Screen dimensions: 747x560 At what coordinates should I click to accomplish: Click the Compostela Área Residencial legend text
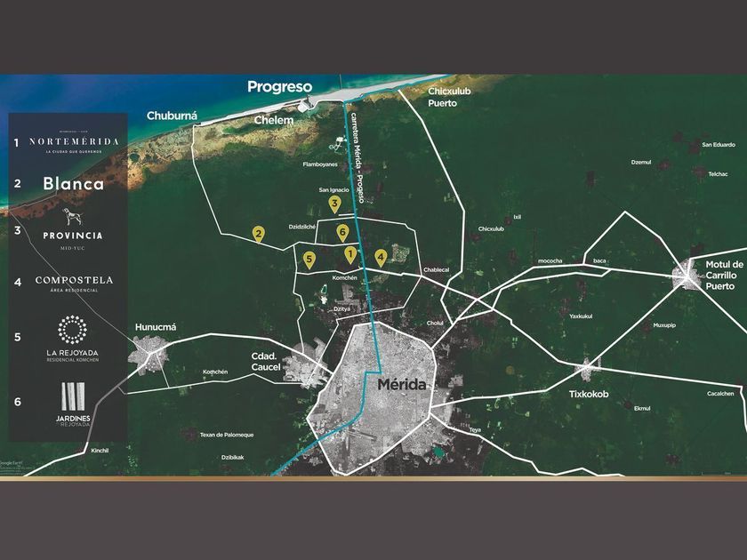[74, 282]
